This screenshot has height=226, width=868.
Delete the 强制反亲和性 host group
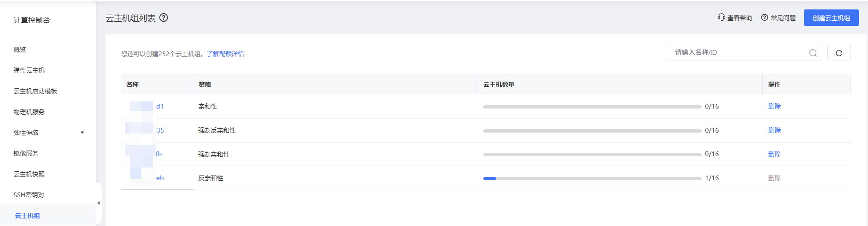774,130
